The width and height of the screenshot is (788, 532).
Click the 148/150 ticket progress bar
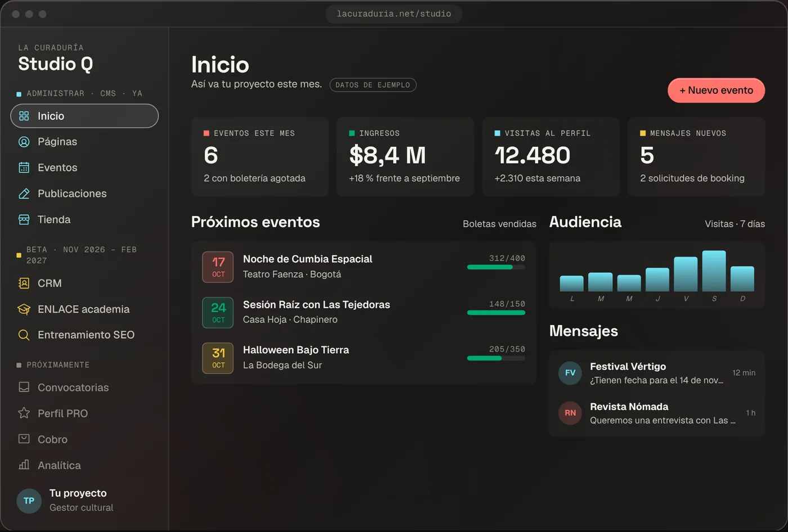coord(496,313)
